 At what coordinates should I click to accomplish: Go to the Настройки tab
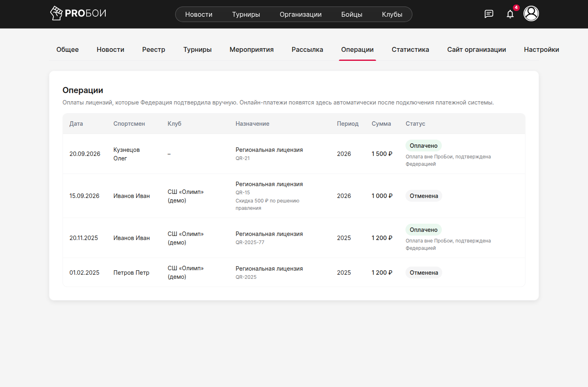pos(541,49)
